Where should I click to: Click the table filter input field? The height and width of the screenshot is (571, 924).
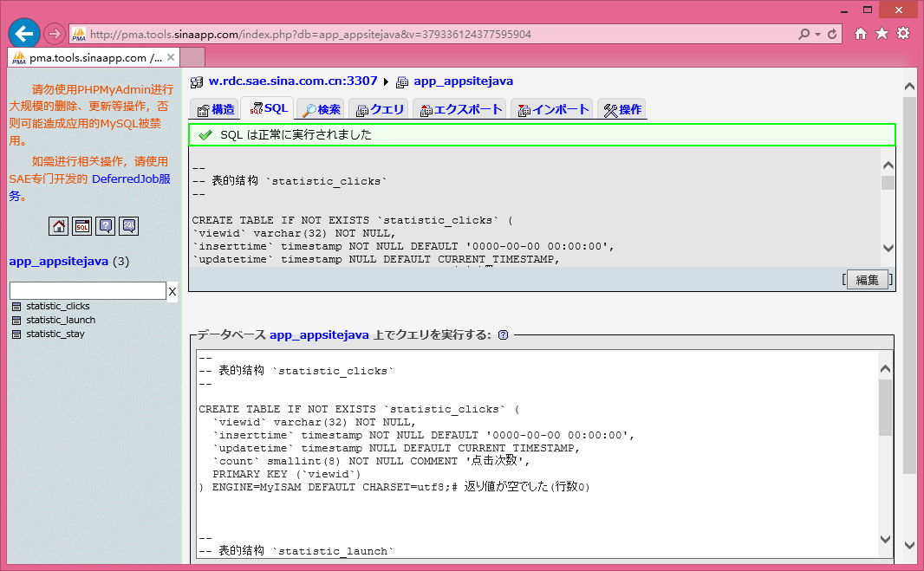pyautogui.click(x=88, y=290)
